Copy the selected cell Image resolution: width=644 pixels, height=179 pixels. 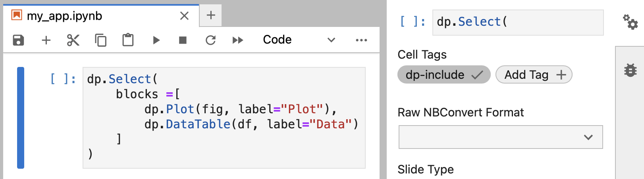100,40
